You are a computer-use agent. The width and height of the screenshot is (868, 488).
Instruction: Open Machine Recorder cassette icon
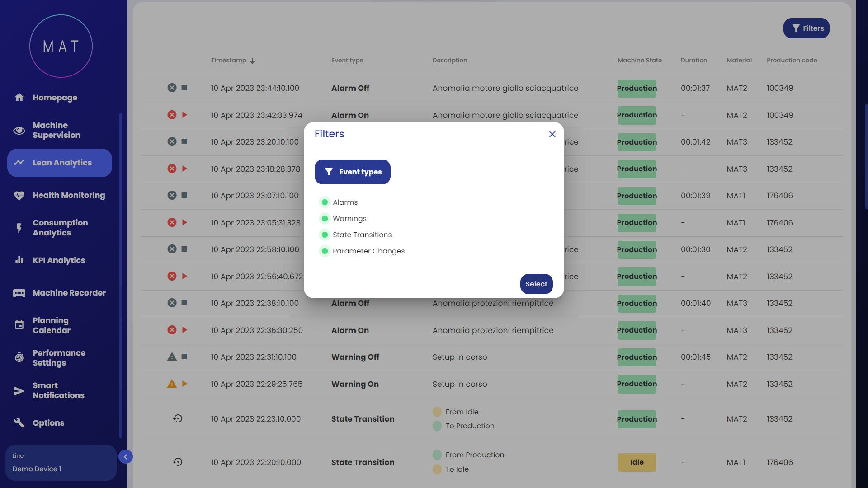19,293
